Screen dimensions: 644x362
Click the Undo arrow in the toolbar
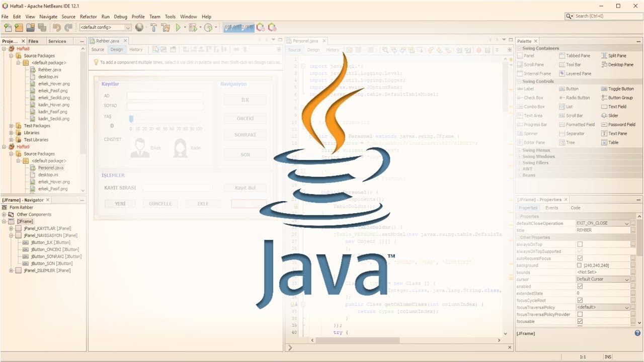click(x=57, y=28)
